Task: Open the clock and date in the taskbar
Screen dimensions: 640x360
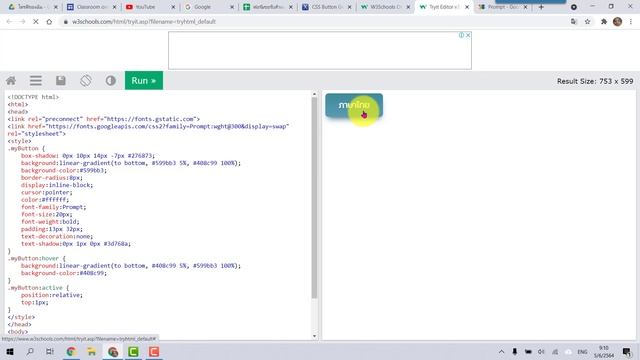Action: click(604, 351)
